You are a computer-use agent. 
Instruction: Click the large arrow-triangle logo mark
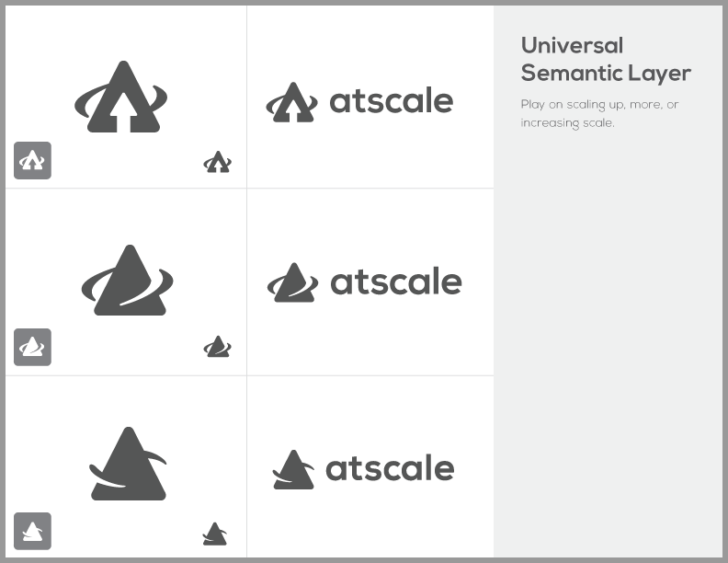tap(121, 97)
